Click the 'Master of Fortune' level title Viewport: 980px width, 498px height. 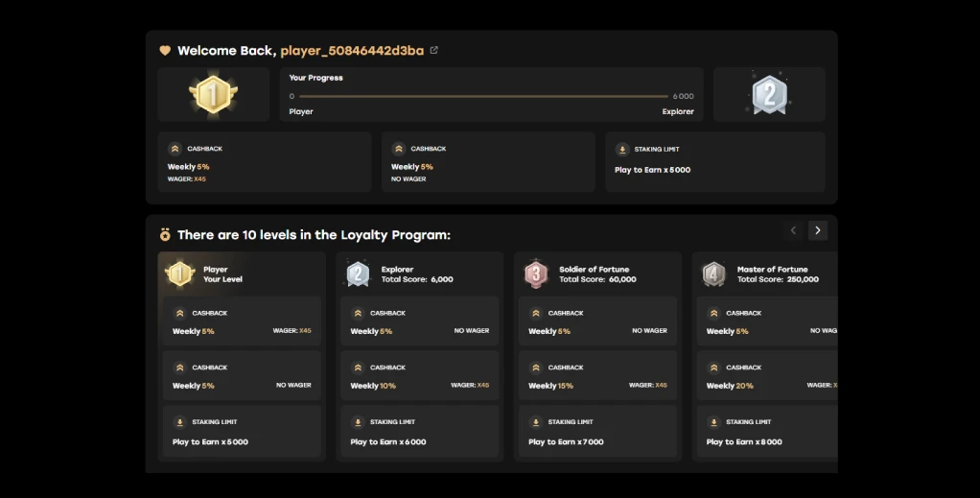[773, 269]
